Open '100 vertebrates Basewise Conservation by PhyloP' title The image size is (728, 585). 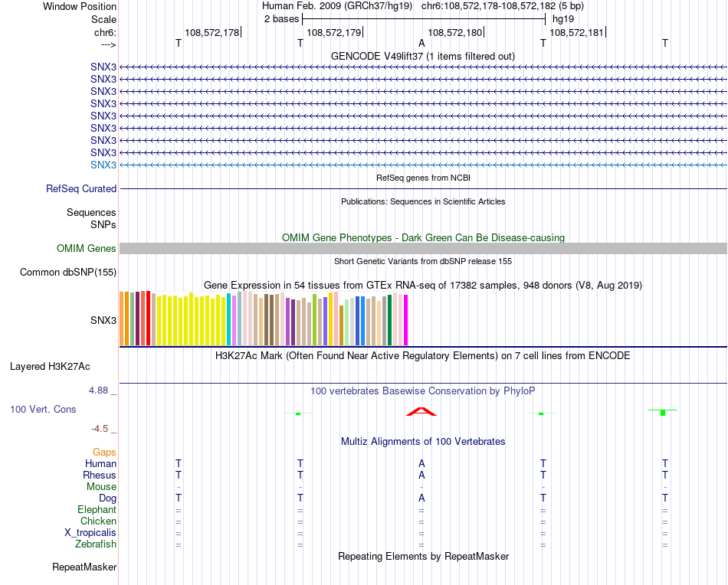423,391
